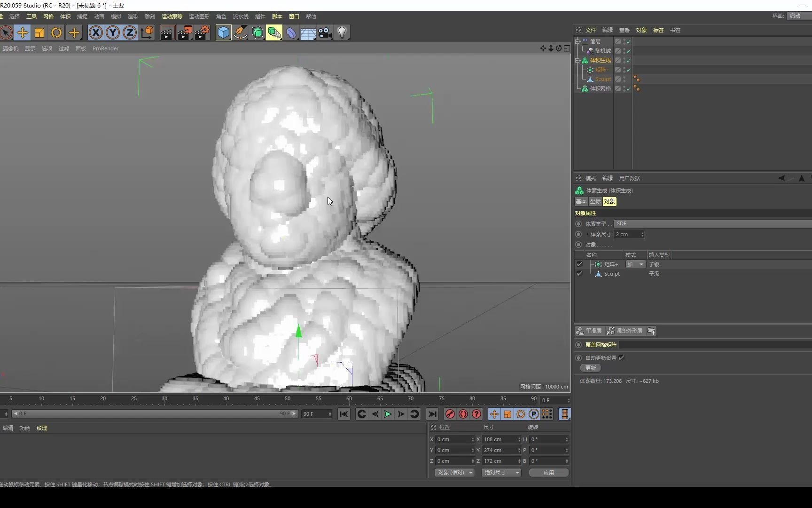Toggle the green enable checkmark on 体积生成

628,60
